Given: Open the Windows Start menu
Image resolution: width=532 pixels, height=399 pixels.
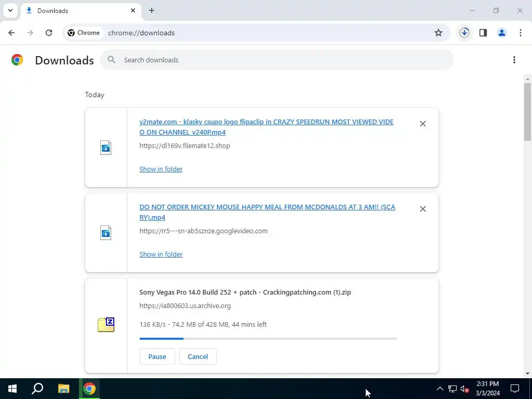Looking at the screenshot, I should (x=12, y=389).
